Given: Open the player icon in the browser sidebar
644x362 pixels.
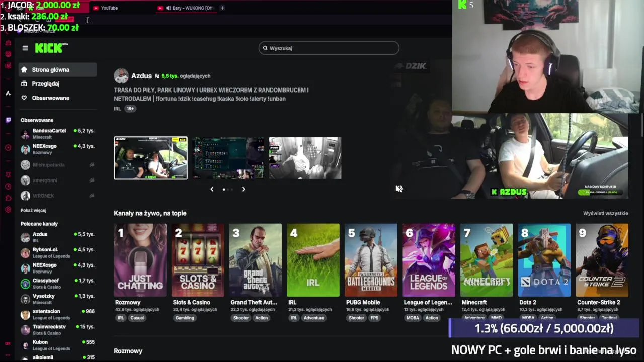Looking at the screenshot, I should [8, 148].
